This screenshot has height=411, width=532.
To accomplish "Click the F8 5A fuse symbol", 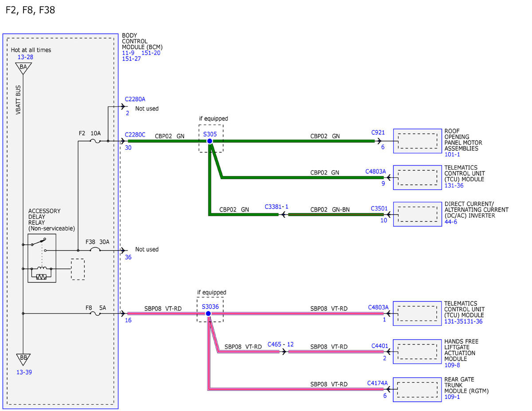I will pyautogui.click(x=95, y=314).
